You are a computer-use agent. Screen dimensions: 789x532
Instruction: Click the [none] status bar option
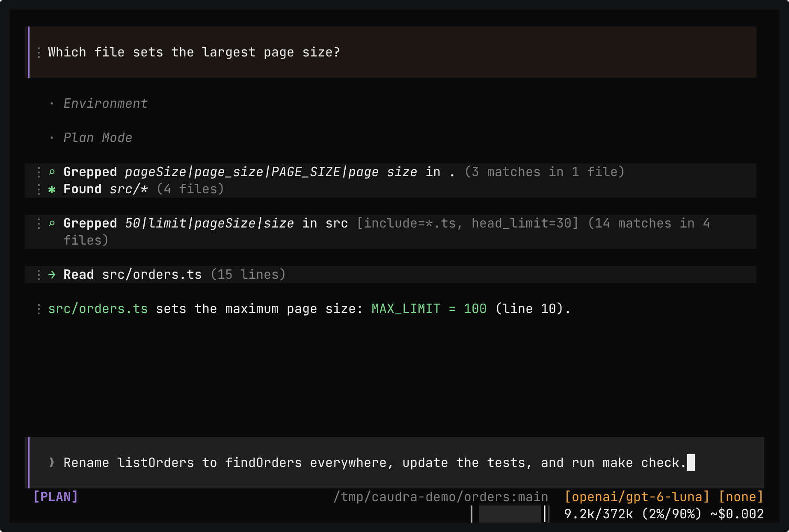coord(741,497)
